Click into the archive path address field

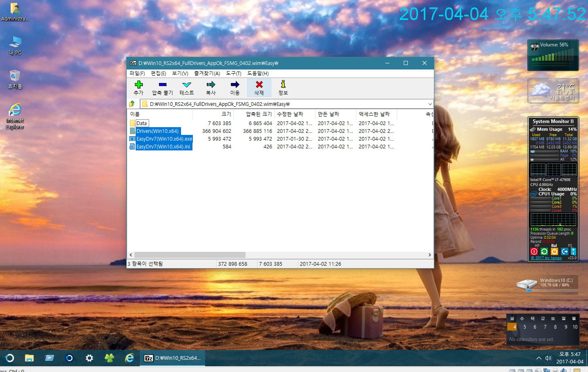(x=284, y=104)
